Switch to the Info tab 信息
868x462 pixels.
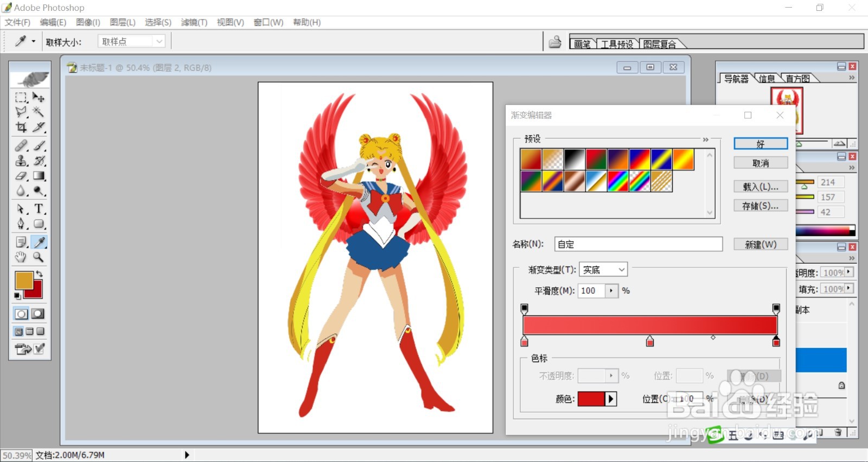[x=767, y=79]
